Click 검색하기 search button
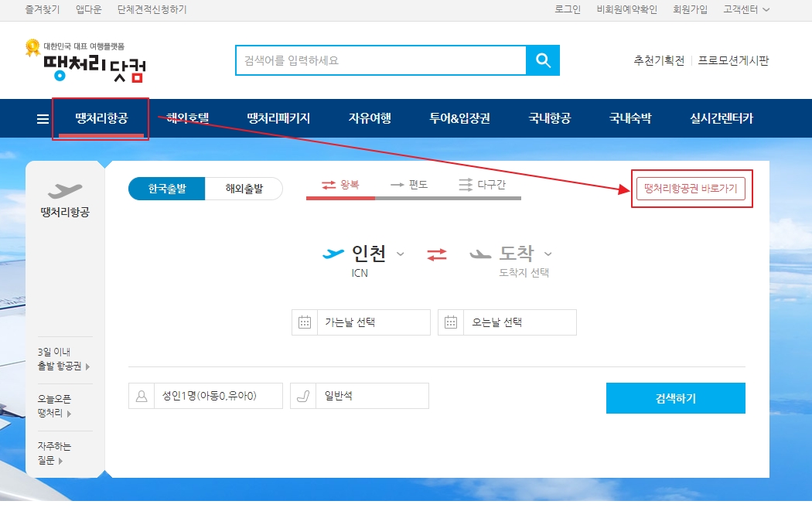 pyautogui.click(x=676, y=398)
